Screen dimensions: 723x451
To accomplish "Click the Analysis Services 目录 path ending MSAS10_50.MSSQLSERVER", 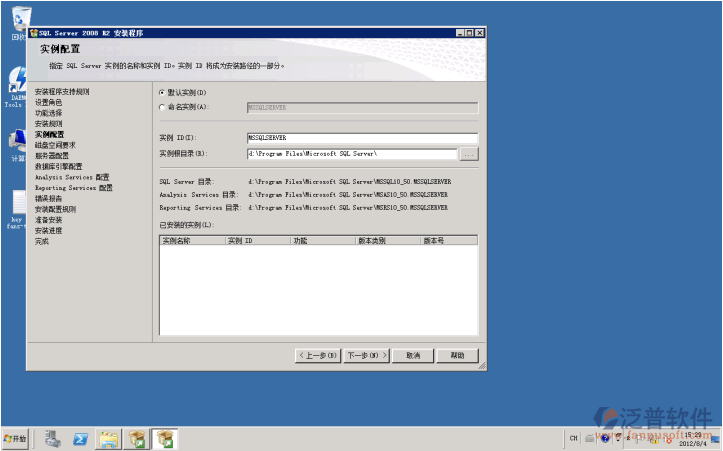I will pos(348,195).
